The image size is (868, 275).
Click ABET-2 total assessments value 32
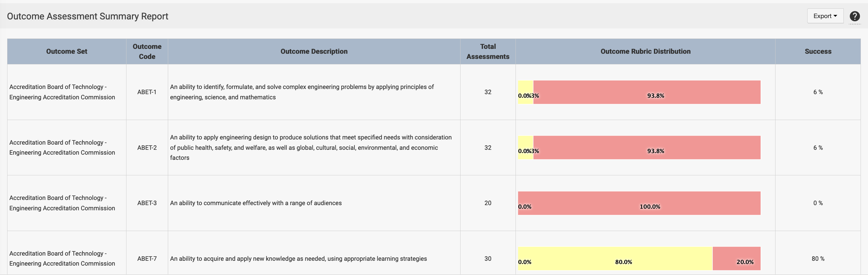click(488, 148)
